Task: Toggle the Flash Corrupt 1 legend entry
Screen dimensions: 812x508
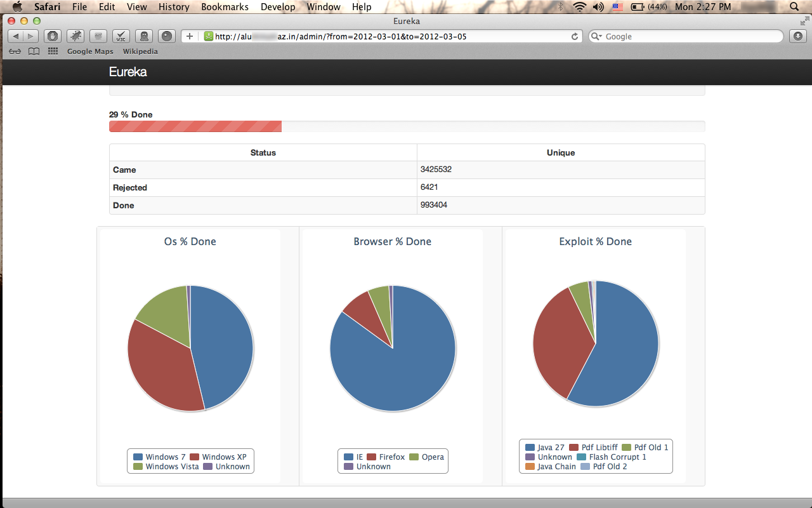Action: coord(612,457)
